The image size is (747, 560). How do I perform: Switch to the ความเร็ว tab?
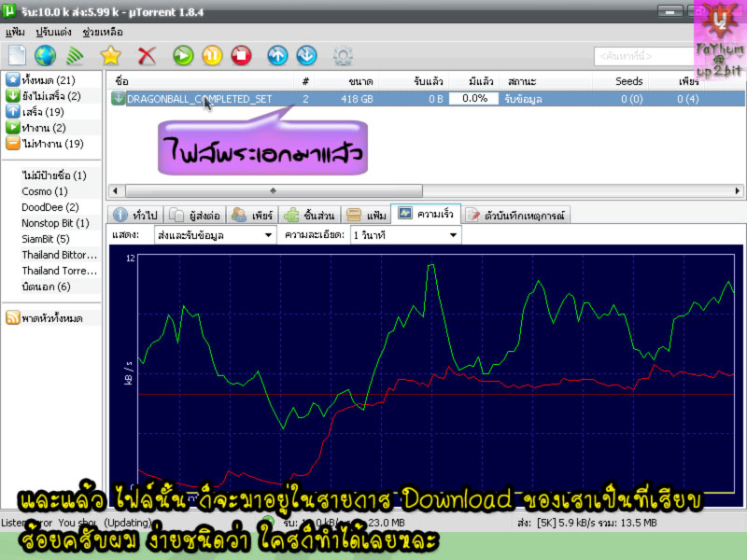426,214
